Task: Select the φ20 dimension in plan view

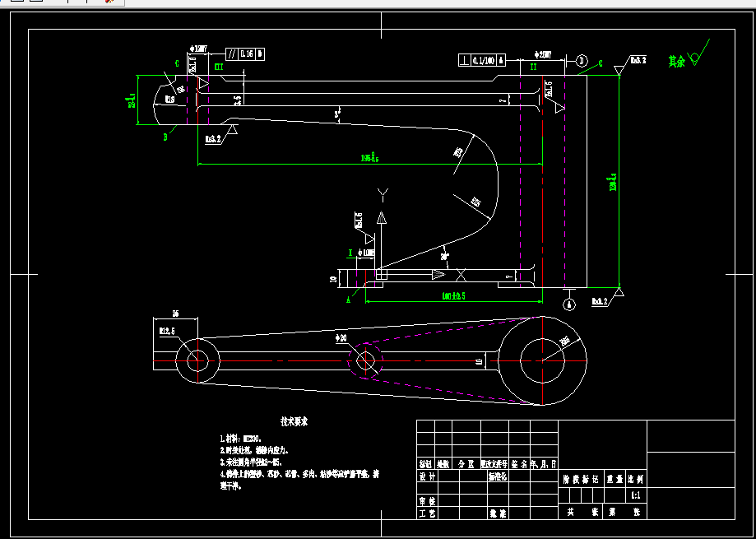Action: pos(341,339)
